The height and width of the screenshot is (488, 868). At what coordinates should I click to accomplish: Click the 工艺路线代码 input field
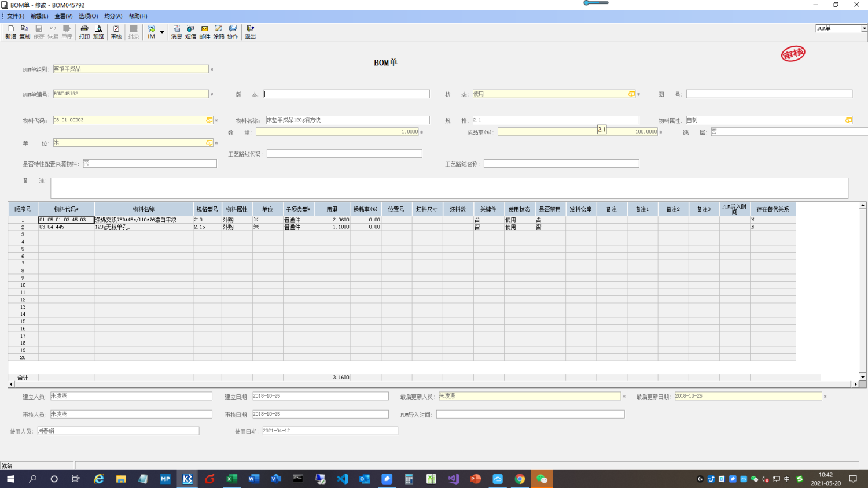tap(344, 154)
